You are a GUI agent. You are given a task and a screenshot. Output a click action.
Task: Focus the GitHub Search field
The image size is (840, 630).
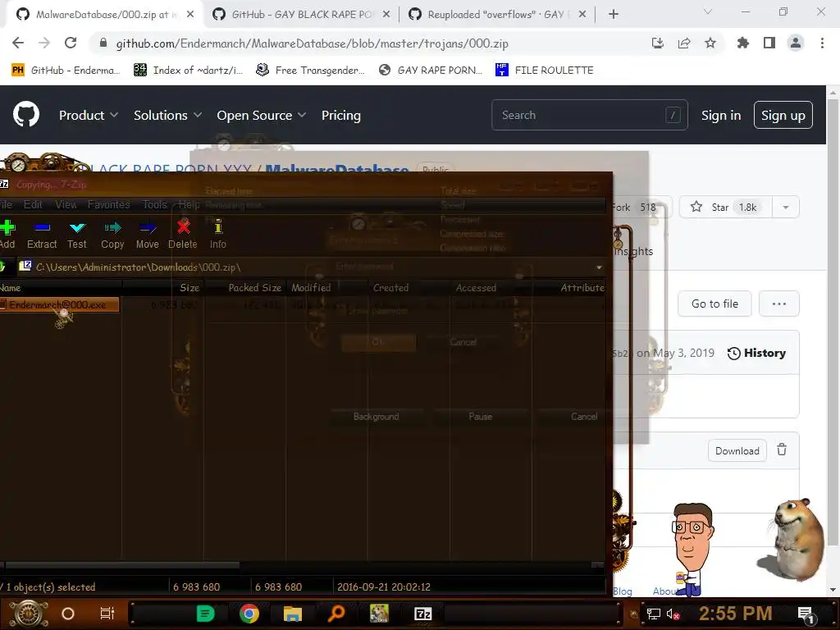click(x=589, y=115)
